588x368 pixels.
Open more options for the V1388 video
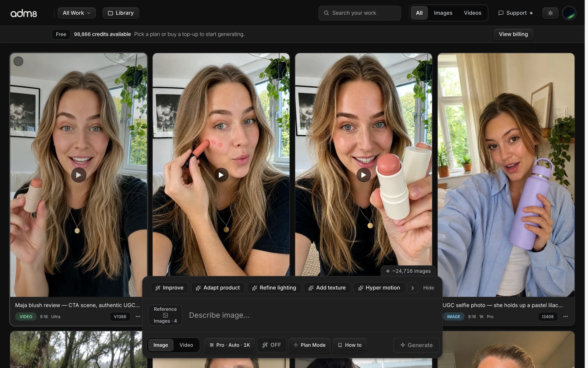(x=138, y=316)
